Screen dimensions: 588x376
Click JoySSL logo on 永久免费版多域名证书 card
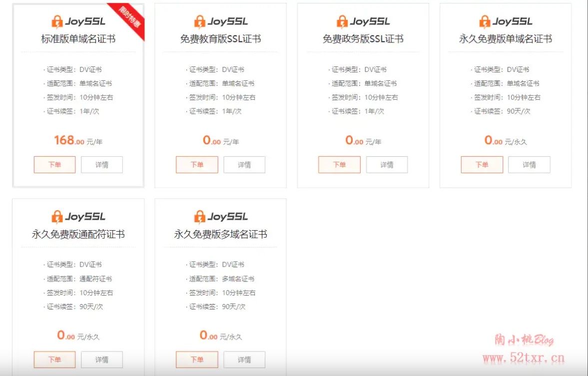click(221, 217)
